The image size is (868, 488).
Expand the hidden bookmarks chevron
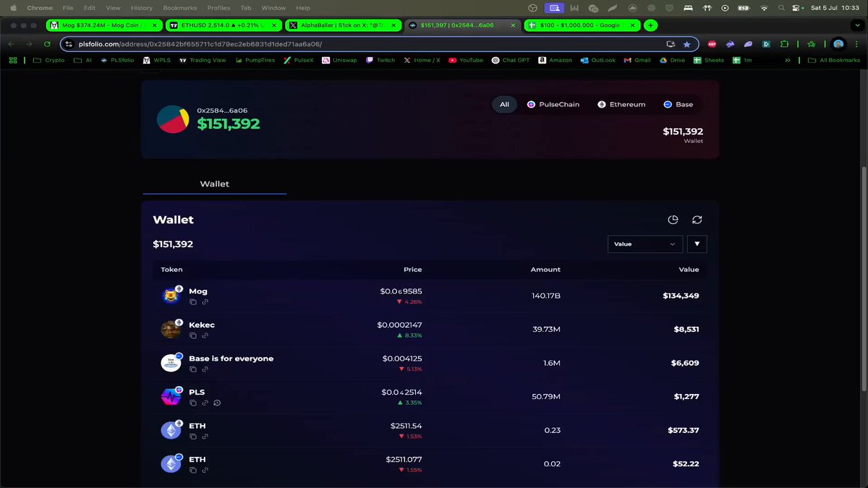(788, 60)
